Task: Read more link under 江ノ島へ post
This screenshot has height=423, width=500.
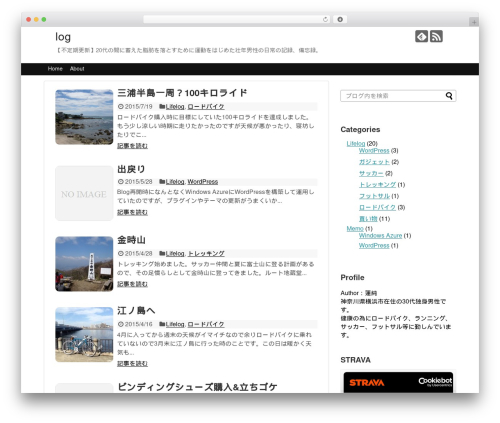Action: (x=132, y=363)
